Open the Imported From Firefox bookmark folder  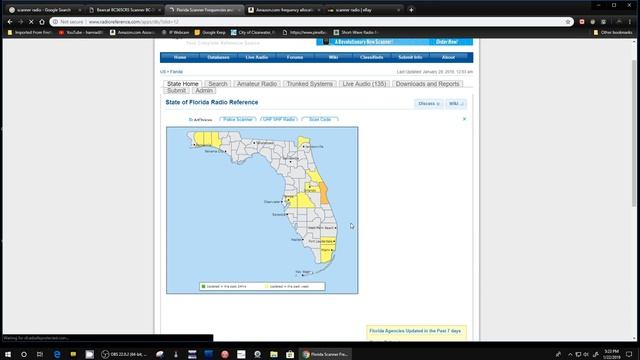point(29,32)
